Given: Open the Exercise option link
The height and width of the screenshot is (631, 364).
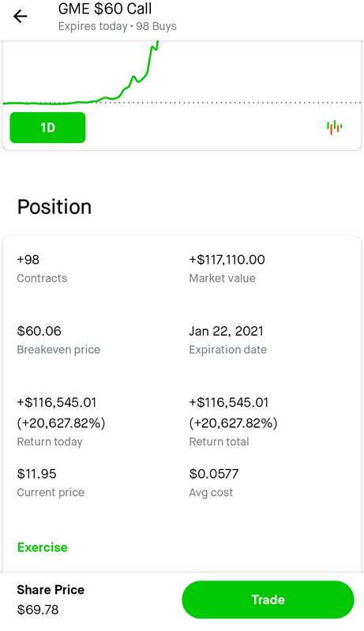Looking at the screenshot, I should point(42,547).
